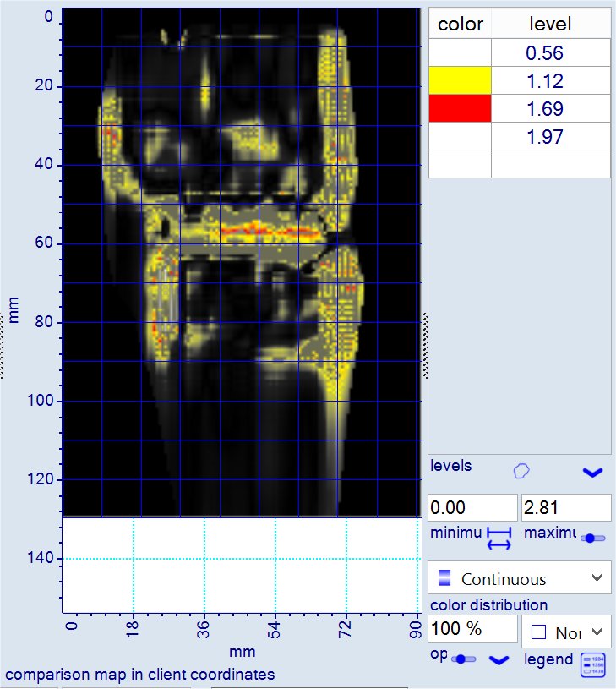Expand the levels chevron arrow

593,472
